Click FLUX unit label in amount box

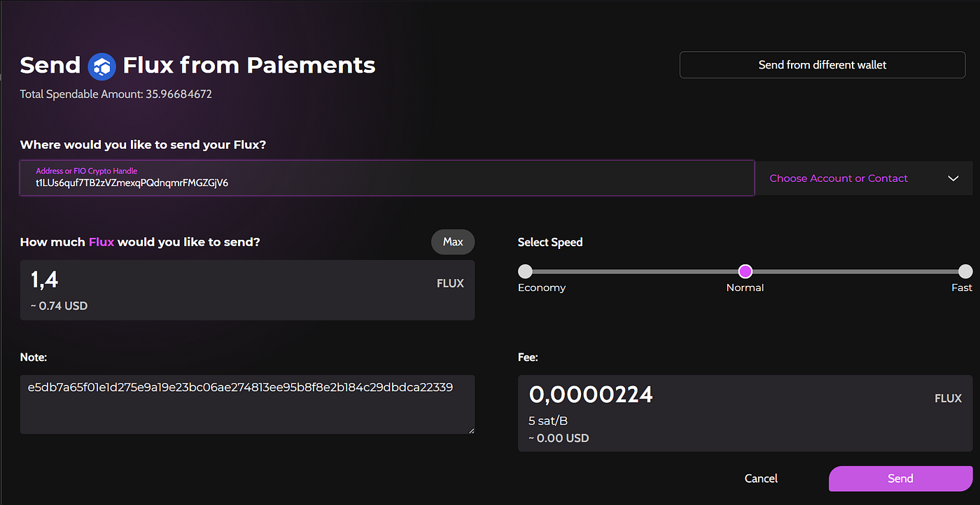(450, 284)
